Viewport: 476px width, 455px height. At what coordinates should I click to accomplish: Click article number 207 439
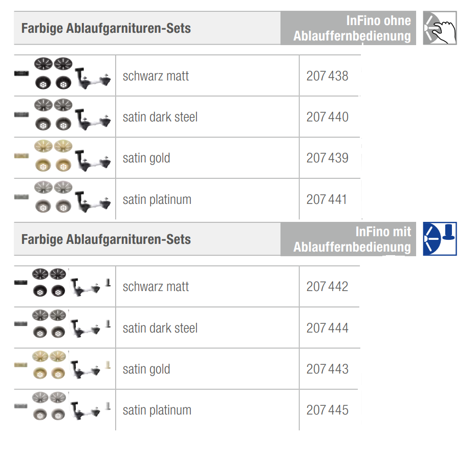[327, 158]
